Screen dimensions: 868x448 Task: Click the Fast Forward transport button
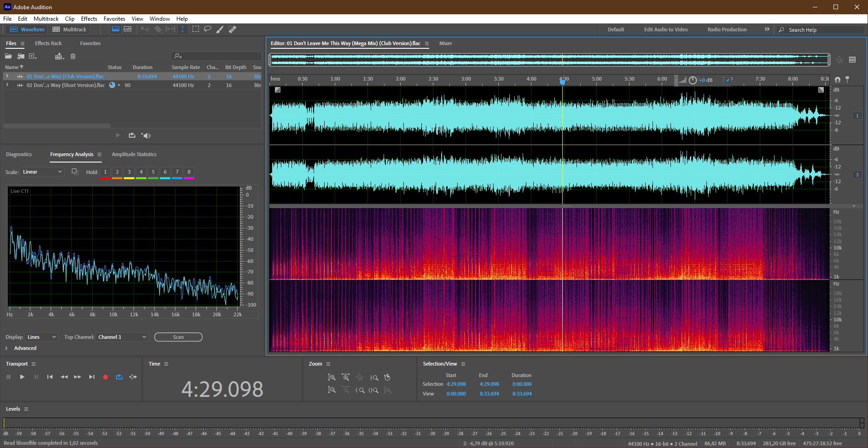(x=77, y=377)
